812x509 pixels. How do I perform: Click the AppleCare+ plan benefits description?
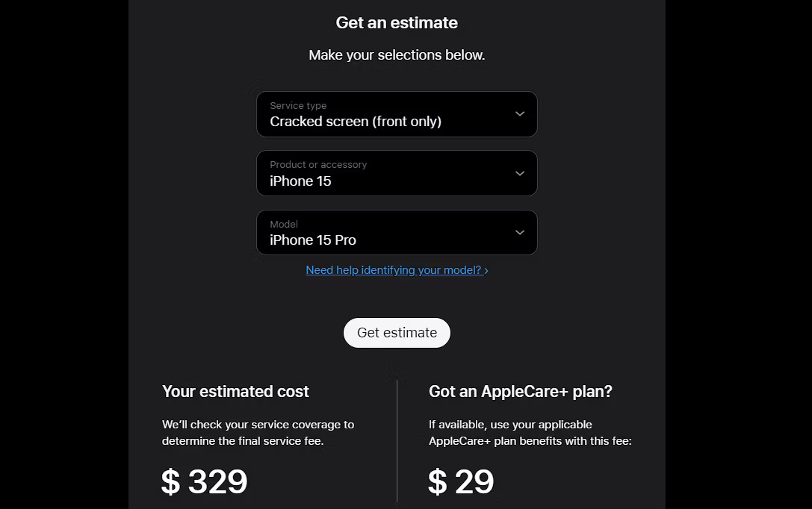[x=530, y=432]
